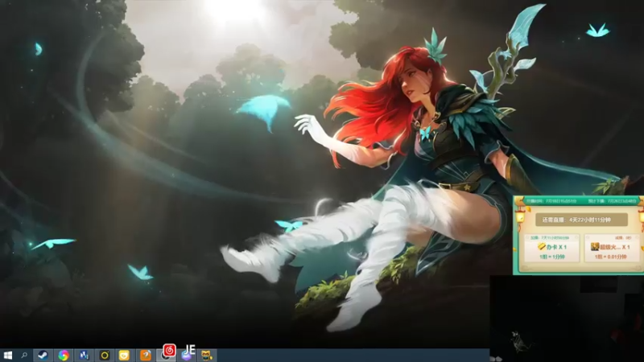Viewport: 644px width, 362px height.
Task: Open taskbar search magnifier
Action: 24,355
